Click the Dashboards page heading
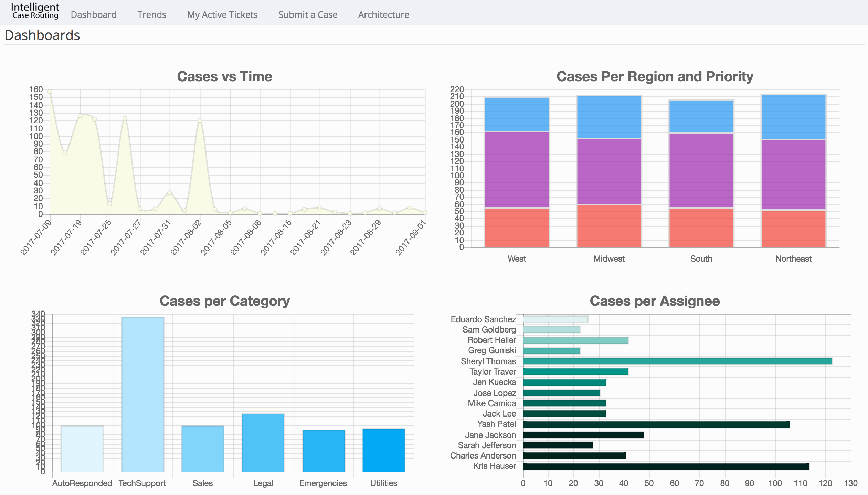Screen dimensions: 868x495 point(42,35)
